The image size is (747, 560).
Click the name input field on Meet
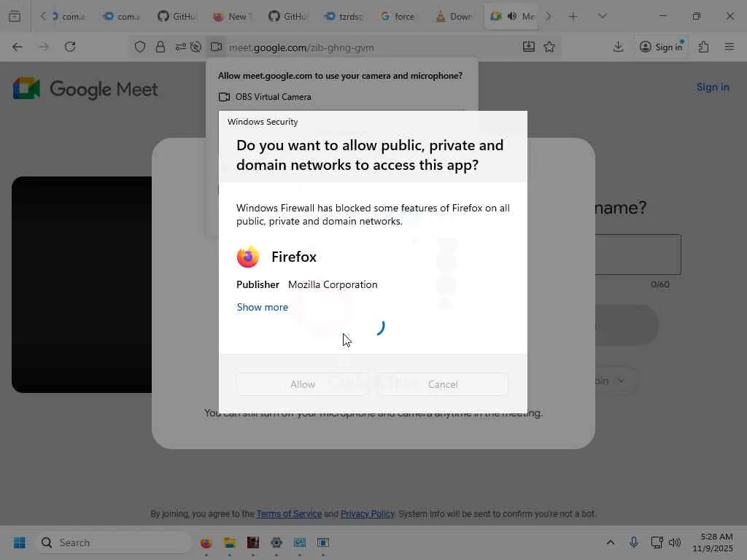[638, 254]
